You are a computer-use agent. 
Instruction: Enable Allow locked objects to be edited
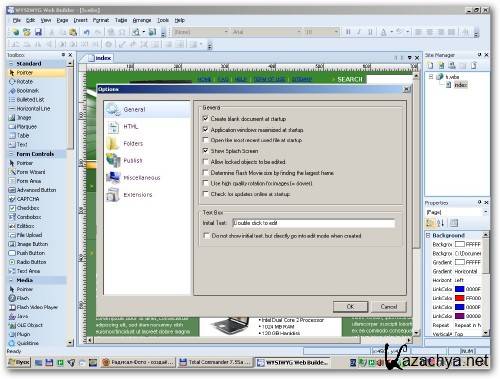point(205,162)
